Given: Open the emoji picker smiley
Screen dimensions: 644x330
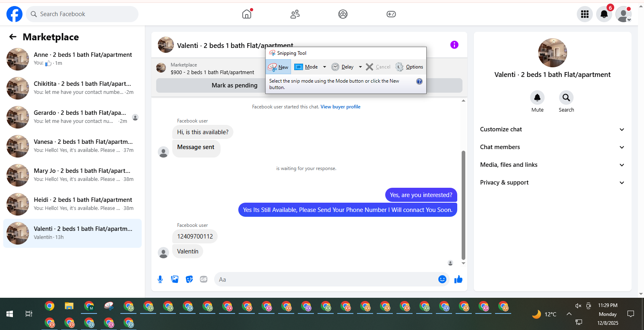Looking at the screenshot, I should pyautogui.click(x=442, y=279).
